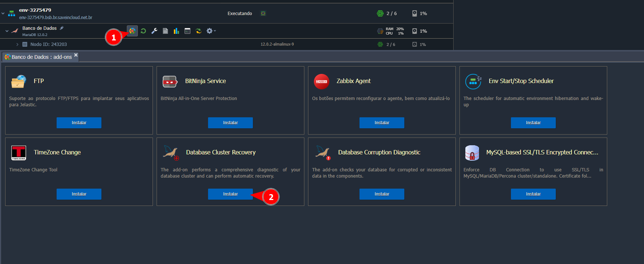Open the Log file icon

click(x=165, y=31)
